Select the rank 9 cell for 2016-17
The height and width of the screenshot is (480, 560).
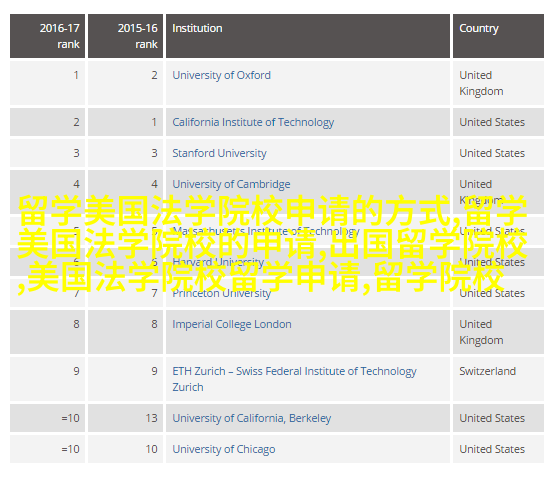click(x=48, y=379)
